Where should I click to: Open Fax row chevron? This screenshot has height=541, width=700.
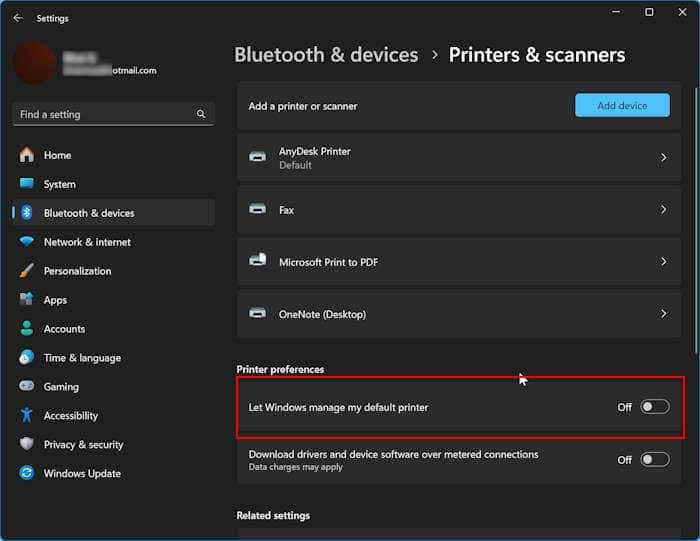pos(663,209)
